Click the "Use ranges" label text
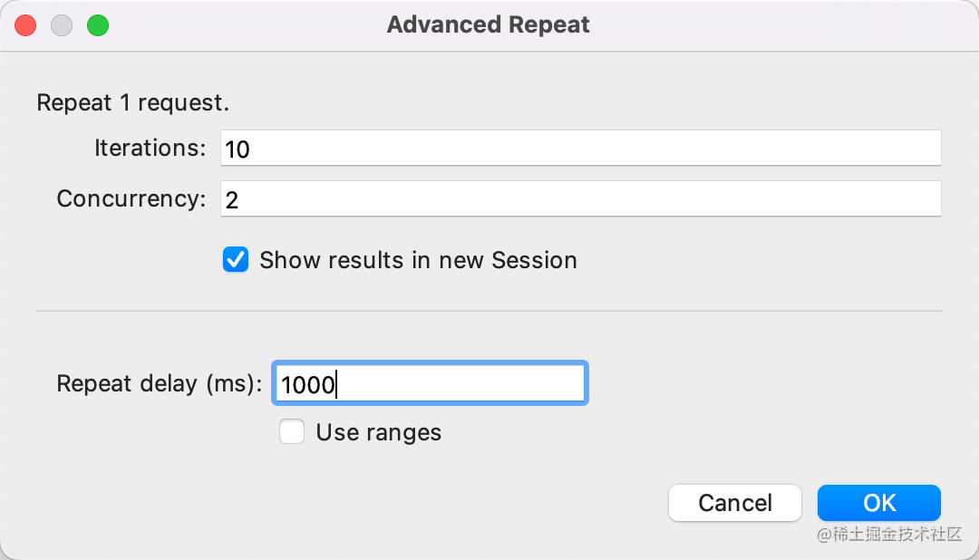The height and width of the screenshot is (560, 979). 378,433
